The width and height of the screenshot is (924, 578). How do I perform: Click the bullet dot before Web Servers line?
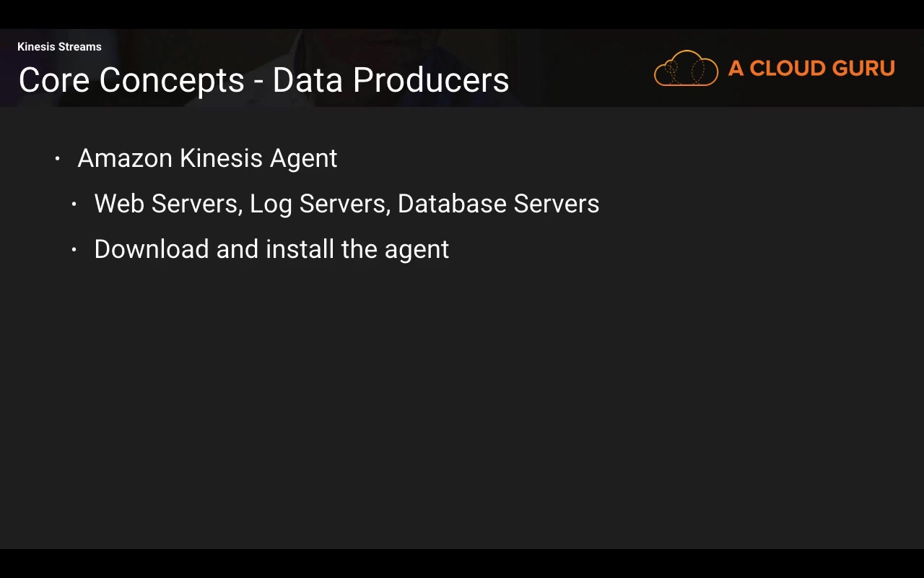click(x=74, y=204)
